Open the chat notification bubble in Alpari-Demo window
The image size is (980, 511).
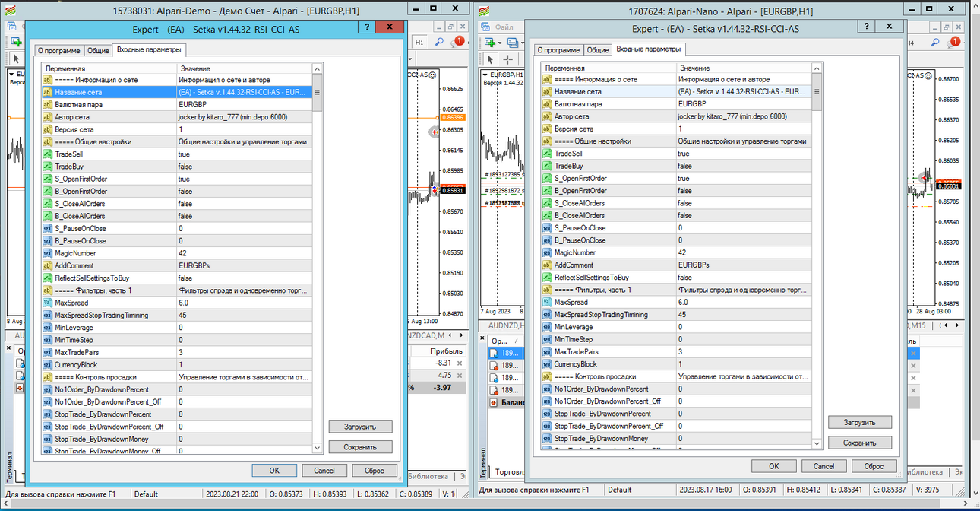458,43
